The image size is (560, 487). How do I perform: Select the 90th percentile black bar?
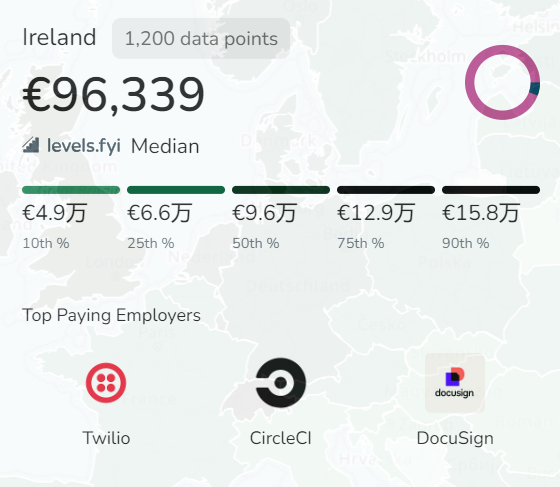(491, 190)
